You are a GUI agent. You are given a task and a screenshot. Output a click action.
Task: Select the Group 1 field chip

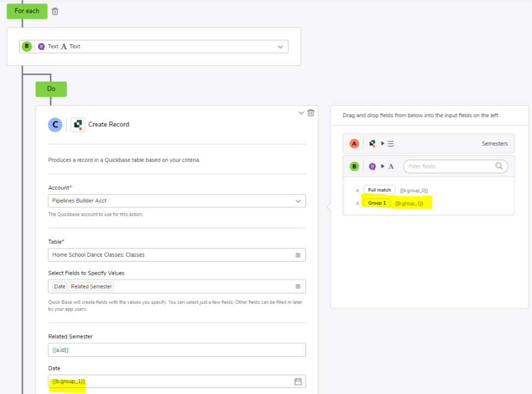377,203
